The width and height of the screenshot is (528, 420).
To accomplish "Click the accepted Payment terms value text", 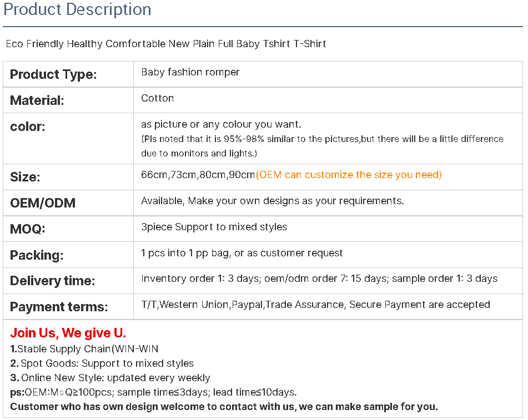I will click(315, 305).
